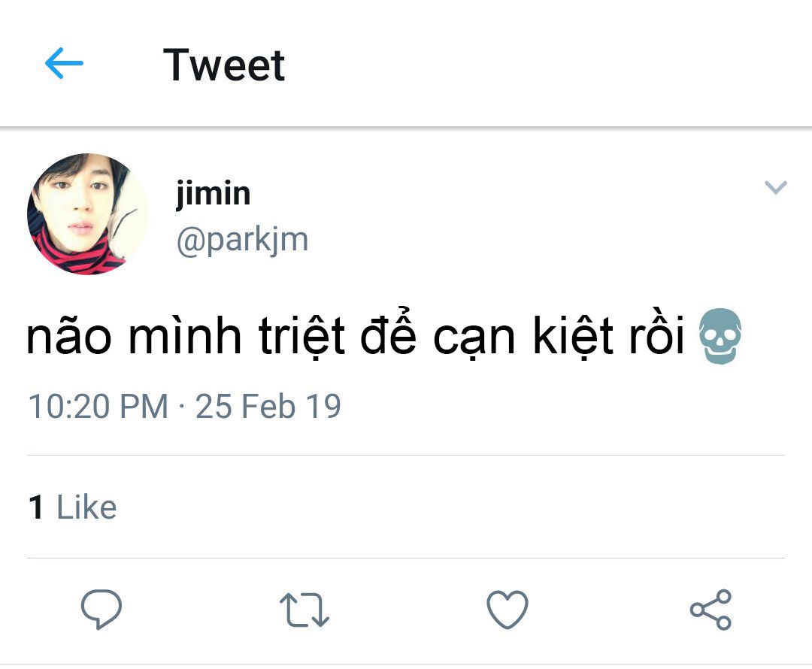Click the skull emoji in the tweet
This screenshot has width=812, height=669.
click(720, 338)
